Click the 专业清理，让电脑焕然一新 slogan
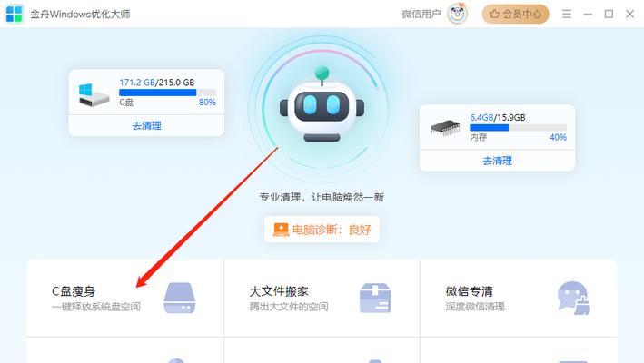 click(322, 197)
